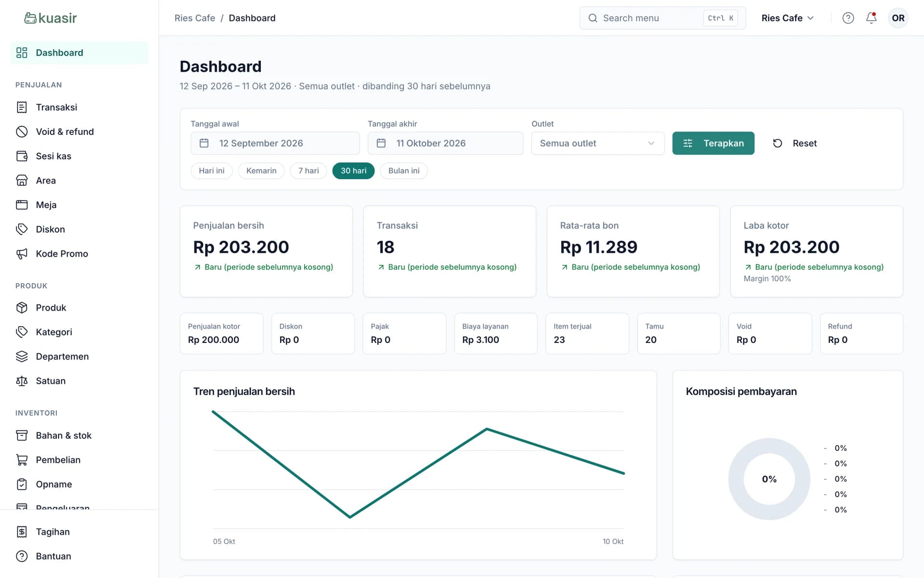Click the Satuan scale icon
This screenshot has width=924, height=578.
(22, 381)
